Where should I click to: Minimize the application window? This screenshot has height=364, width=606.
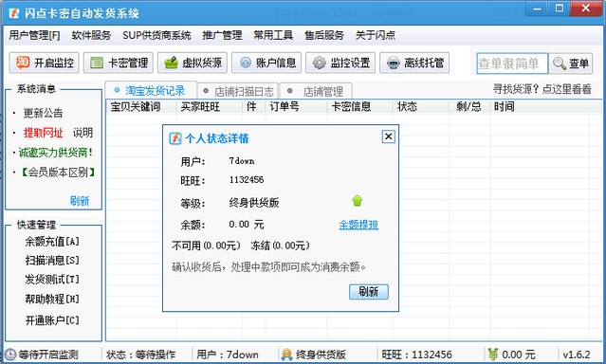tap(537, 9)
